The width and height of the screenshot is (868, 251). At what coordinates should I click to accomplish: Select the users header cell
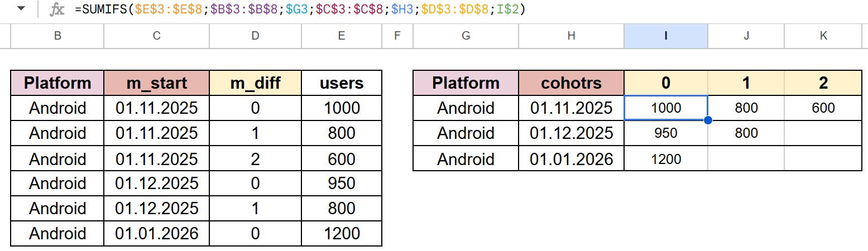[x=341, y=83]
